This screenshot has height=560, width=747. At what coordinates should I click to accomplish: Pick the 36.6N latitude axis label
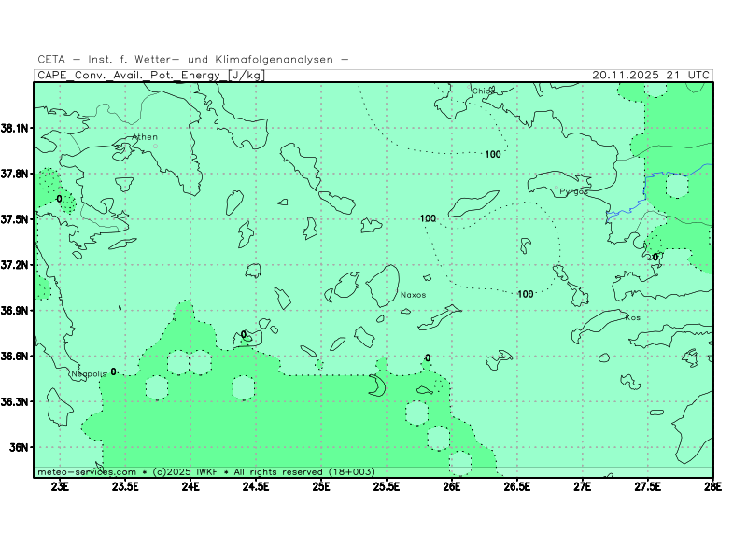(17, 356)
